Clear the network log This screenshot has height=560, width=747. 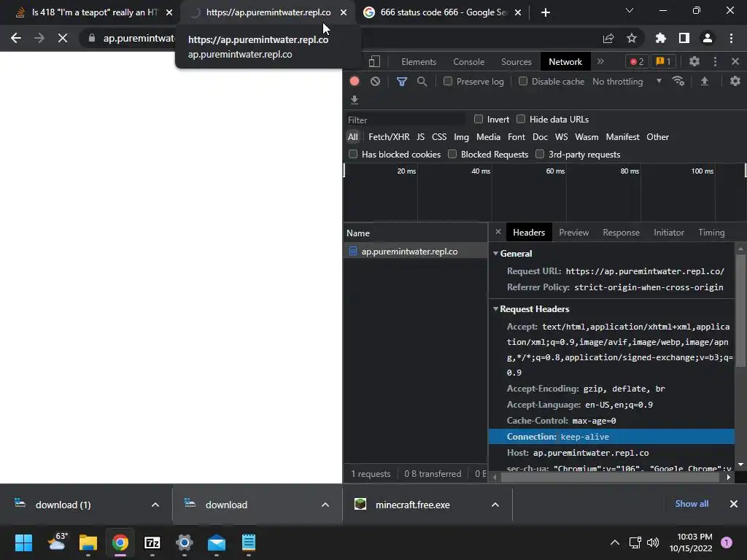(376, 82)
